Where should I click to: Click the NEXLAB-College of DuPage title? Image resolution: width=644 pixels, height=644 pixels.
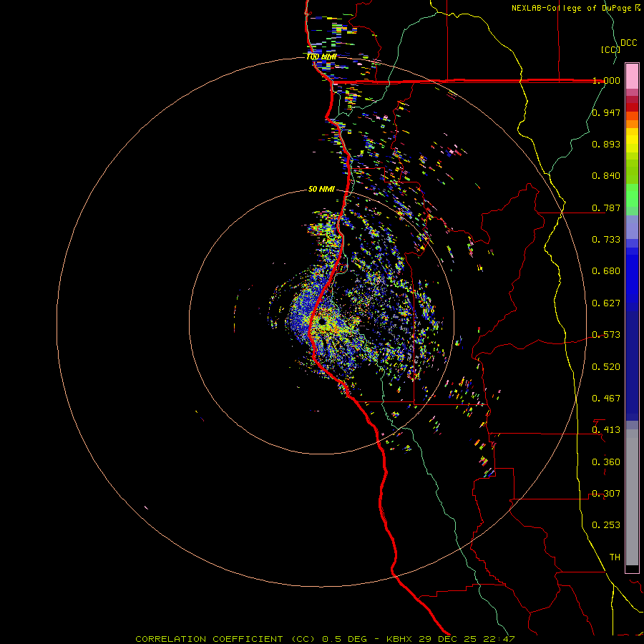(x=571, y=8)
